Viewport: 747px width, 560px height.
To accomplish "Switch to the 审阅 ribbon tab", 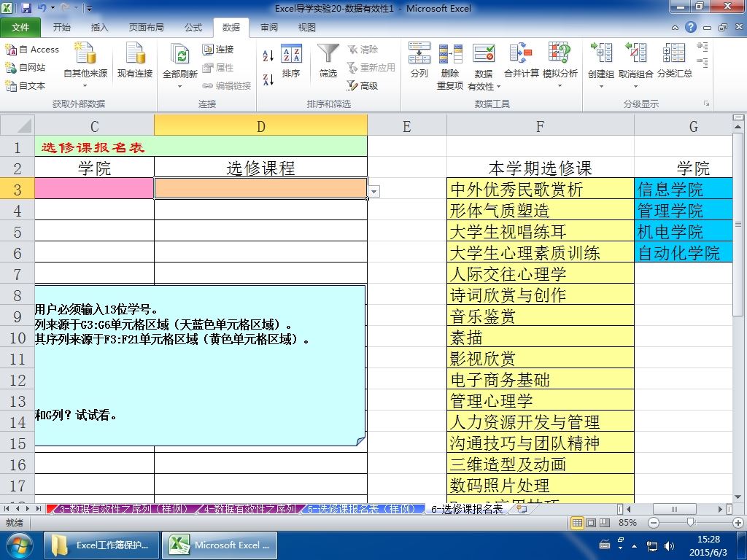I will (x=268, y=27).
